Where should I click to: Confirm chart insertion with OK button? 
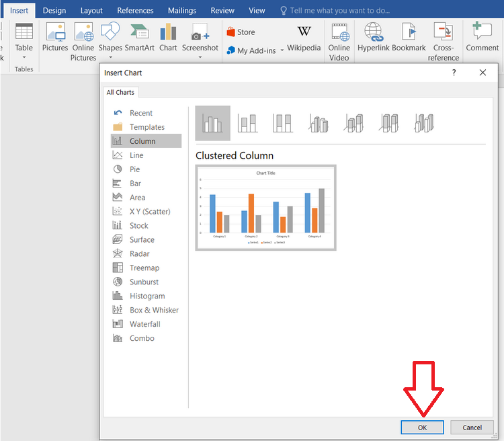(423, 428)
